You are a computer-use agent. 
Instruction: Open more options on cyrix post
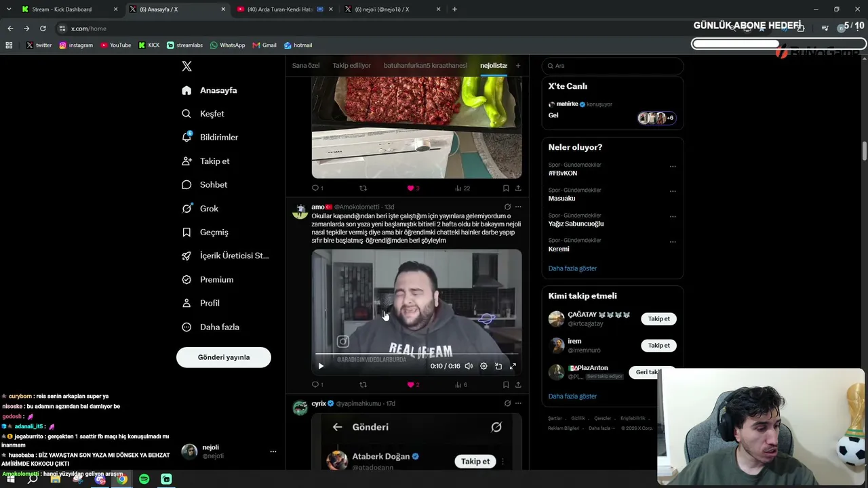[518, 403]
